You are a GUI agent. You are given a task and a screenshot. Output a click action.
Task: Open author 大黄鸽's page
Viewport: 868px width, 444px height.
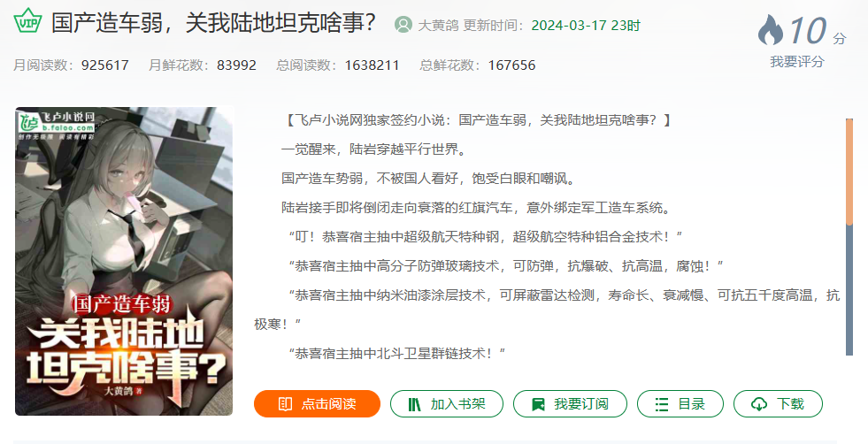[x=438, y=26]
